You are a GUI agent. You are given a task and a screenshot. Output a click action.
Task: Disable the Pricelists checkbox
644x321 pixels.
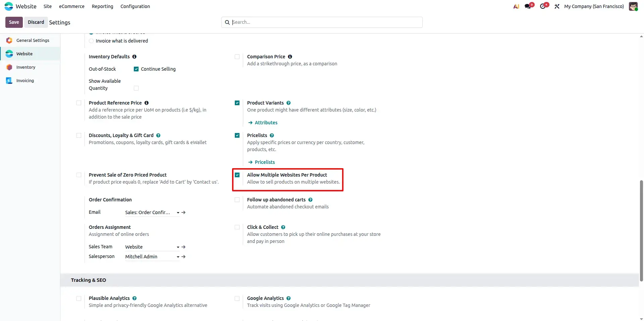tap(237, 135)
